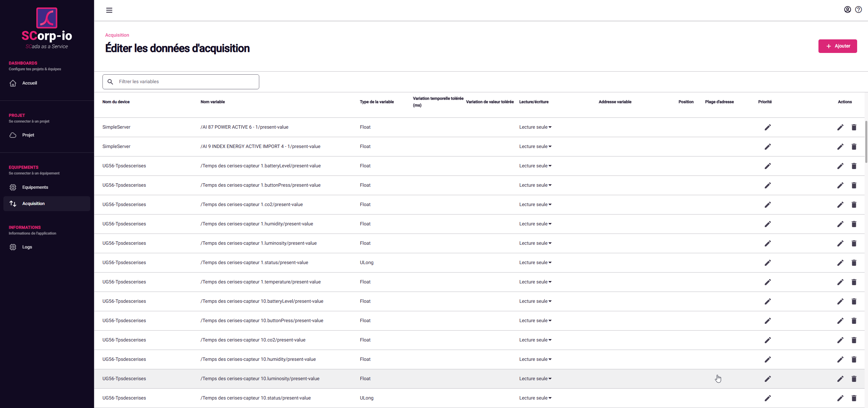Open Lecture seule dropdown for capteur 1.temperature

[x=535, y=282]
